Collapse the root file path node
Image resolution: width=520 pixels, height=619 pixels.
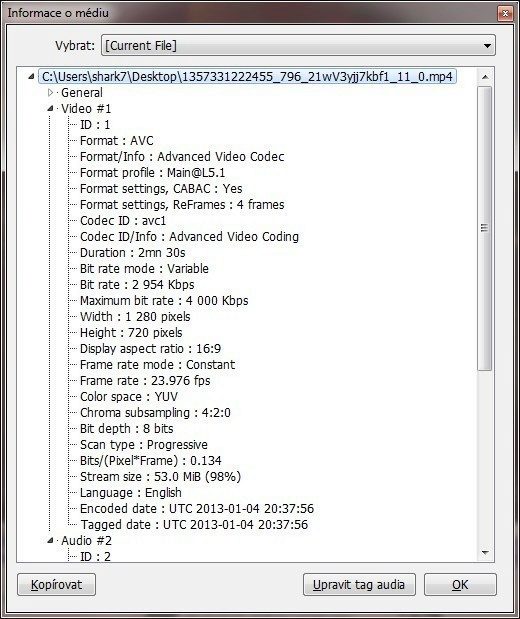(31, 77)
